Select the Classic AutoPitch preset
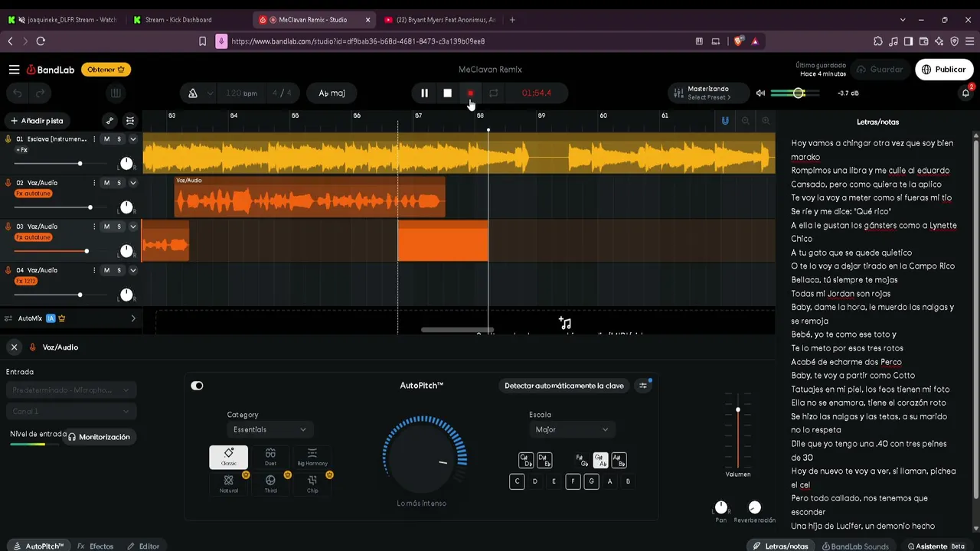The width and height of the screenshot is (980, 551). point(228,457)
